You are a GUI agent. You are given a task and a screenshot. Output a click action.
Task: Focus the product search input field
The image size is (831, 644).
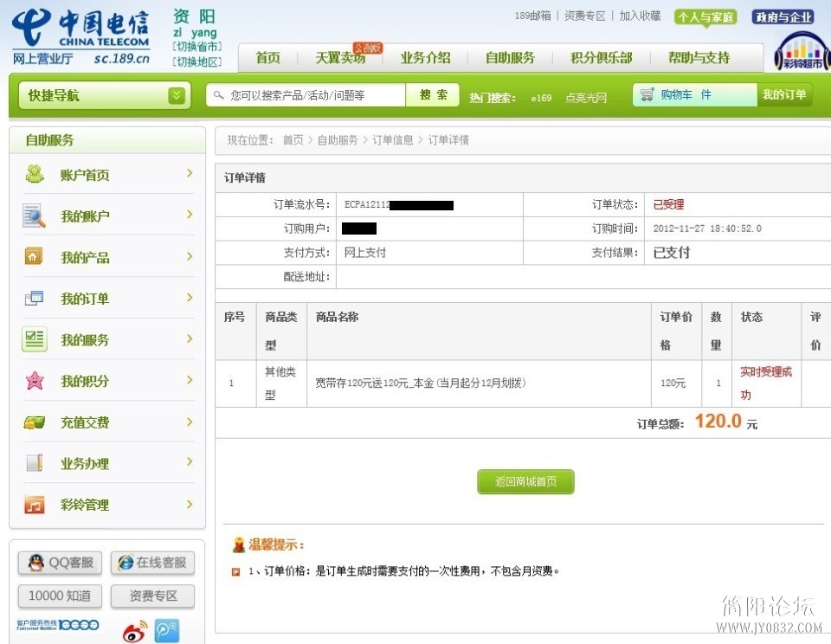click(306, 95)
